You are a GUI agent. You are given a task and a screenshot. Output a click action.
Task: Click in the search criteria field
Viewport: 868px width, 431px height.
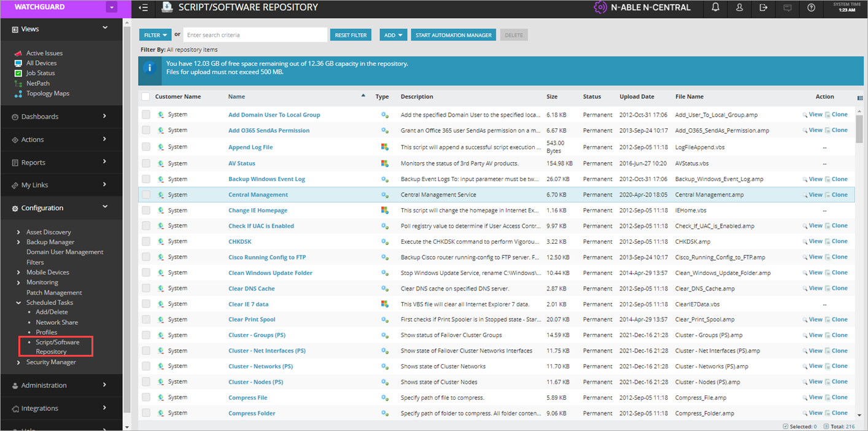(x=255, y=35)
